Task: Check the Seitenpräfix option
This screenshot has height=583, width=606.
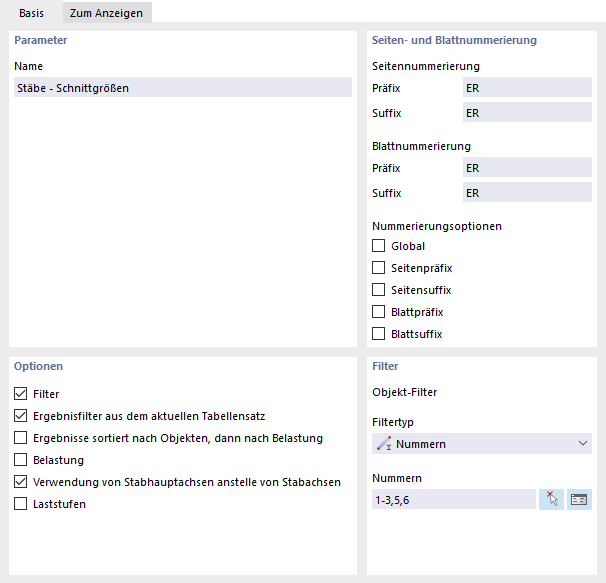Action: 379,268
